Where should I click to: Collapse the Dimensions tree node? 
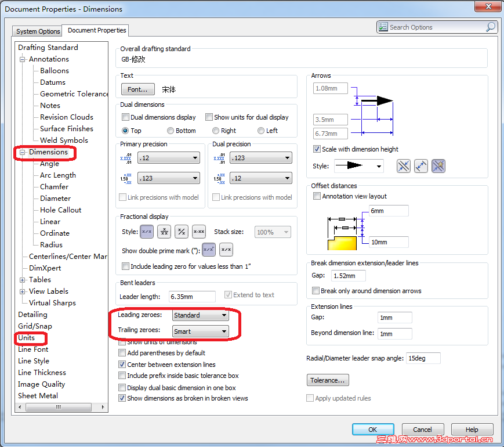pyautogui.click(x=23, y=152)
